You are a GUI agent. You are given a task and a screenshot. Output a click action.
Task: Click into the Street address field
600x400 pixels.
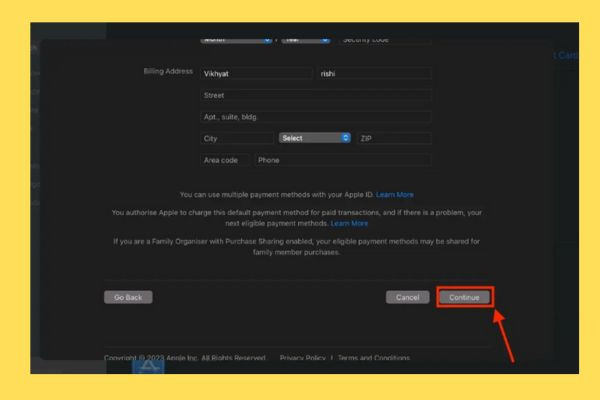tap(316, 95)
